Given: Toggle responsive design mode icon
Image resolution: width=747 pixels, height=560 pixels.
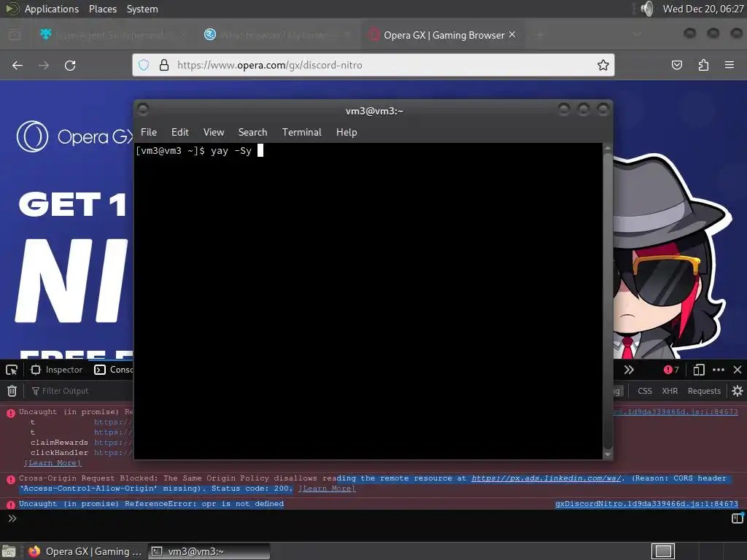Looking at the screenshot, I should (699, 370).
